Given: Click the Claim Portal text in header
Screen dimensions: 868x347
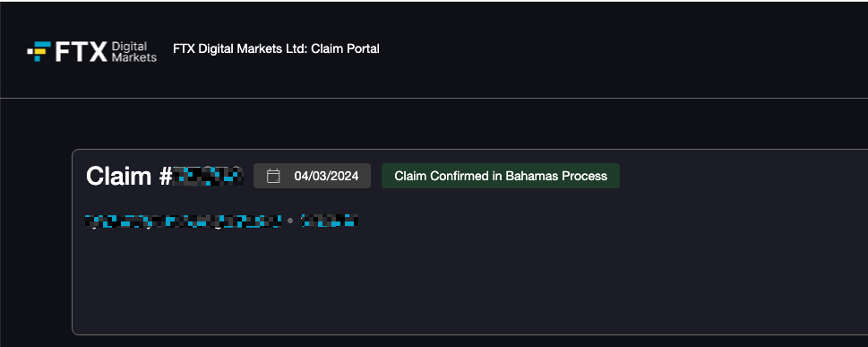Looking at the screenshot, I should coord(346,48).
